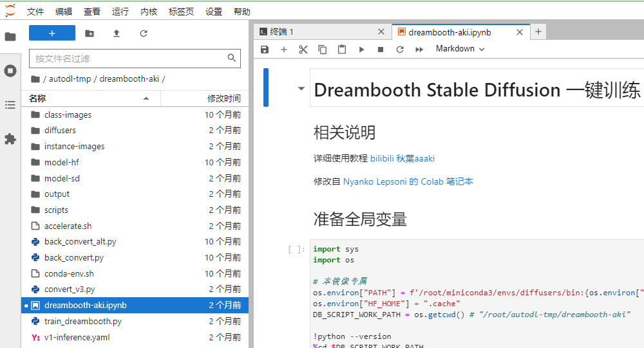
Task: Click the upload files icon
Action: [117, 33]
